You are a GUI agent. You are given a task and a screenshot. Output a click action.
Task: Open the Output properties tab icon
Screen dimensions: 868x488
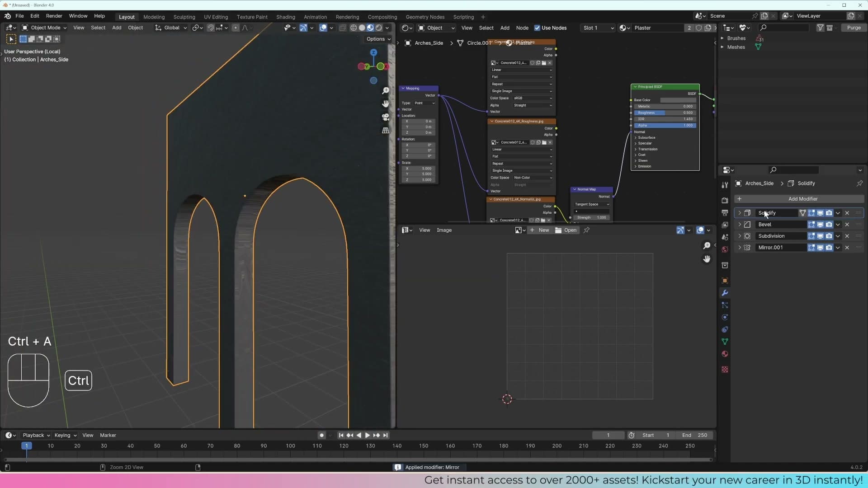(725, 212)
